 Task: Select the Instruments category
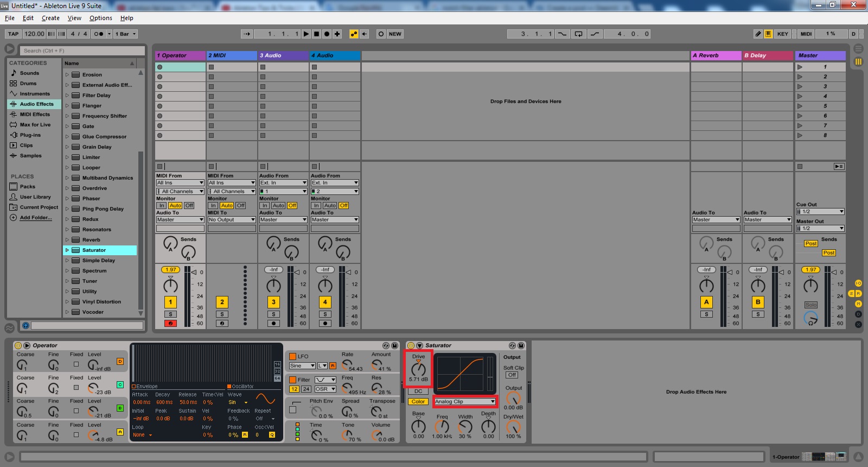[x=35, y=93]
